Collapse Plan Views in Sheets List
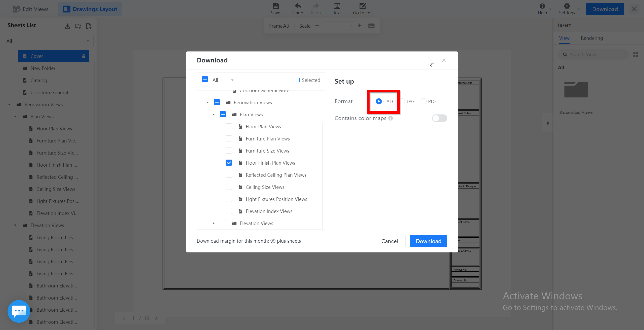Viewport: 644px width, 330px height. click(15, 117)
